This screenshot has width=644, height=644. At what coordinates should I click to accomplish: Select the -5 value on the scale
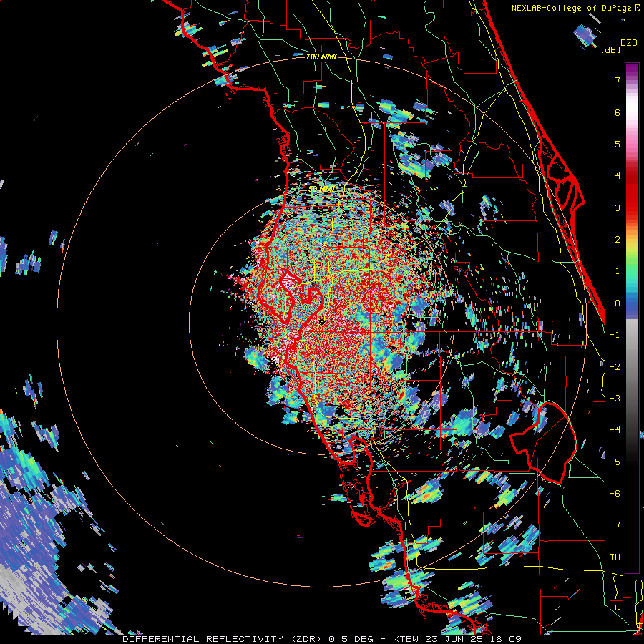[615, 462]
